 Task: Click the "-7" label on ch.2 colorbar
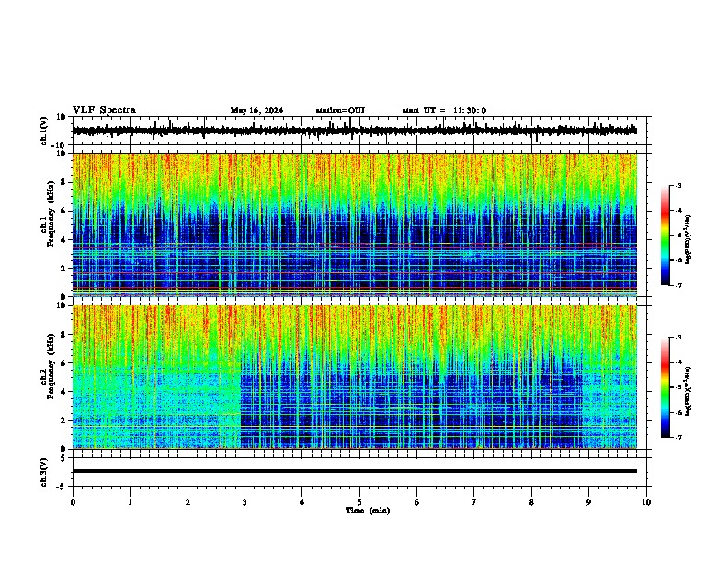point(677,437)
